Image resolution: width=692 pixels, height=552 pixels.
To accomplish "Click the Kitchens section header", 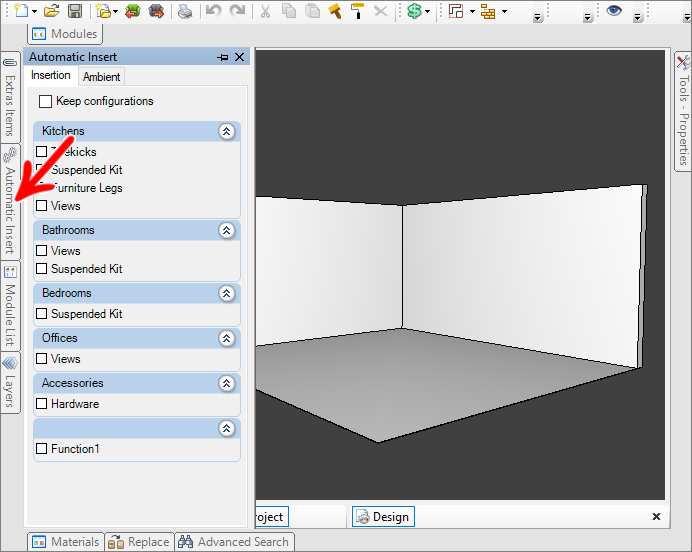I will pyautogui.click(x=137, y=131).
